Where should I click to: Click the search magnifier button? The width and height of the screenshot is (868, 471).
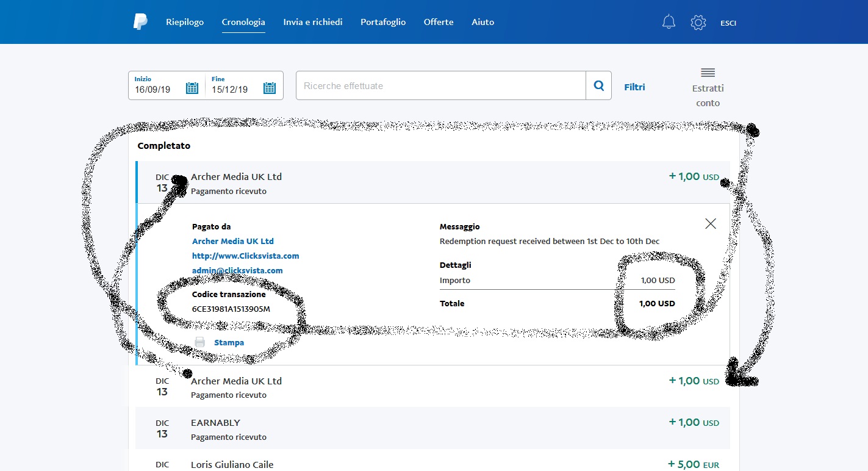pyautogui.click(x=599, y=85)
